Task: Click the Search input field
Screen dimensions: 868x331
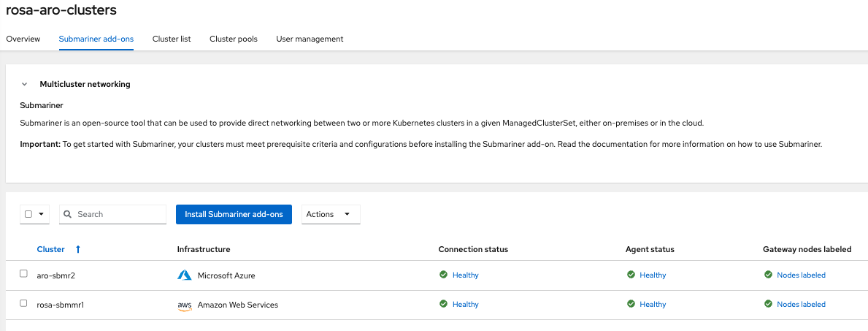Action: pos(117,214)
